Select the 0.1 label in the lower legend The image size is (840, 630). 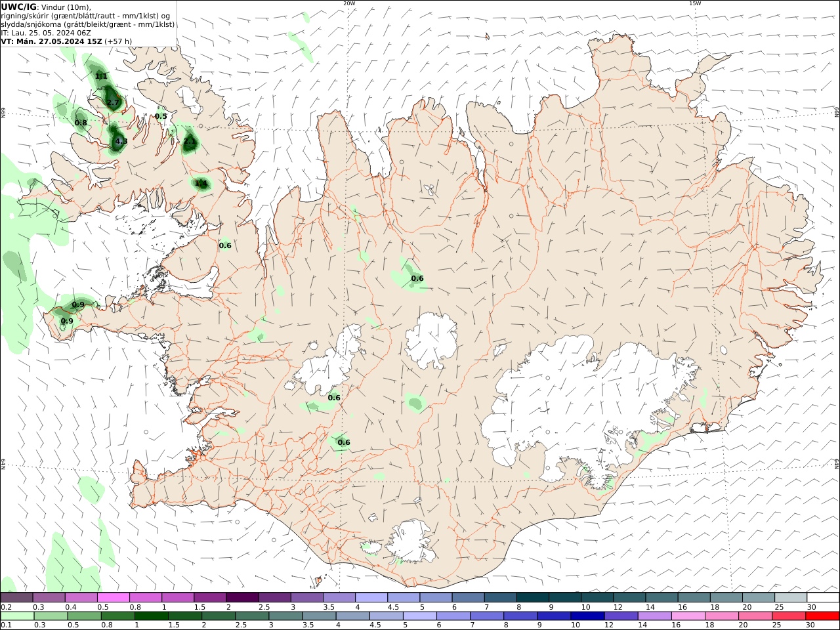(6, 625)
